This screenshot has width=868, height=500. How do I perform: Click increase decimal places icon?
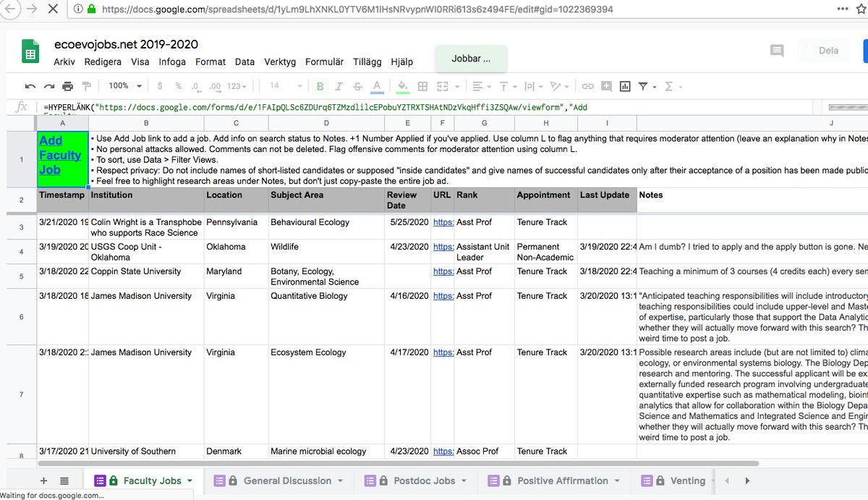coord(214,86)
